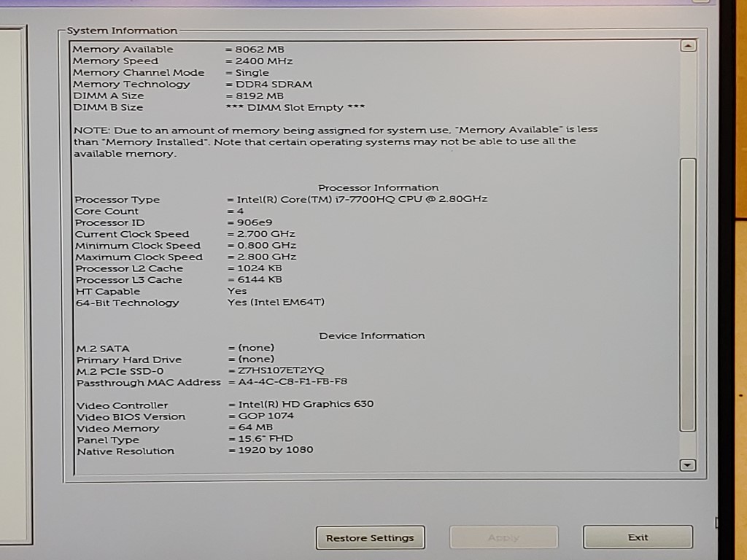Click the Panel Type value 15.6" FHD
Screen dimensions: 747x560
pyautogui.click(x=266, y=438)
